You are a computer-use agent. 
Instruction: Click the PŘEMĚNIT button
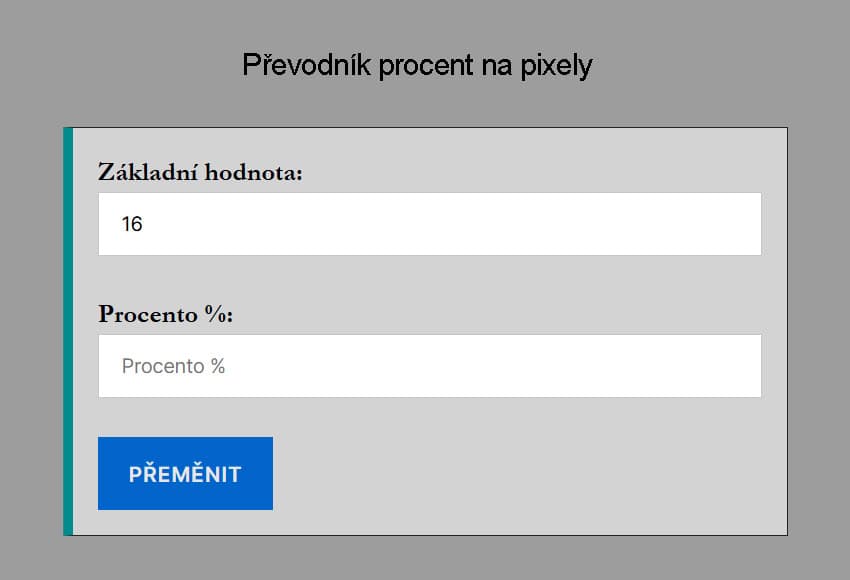[x=185, y=473]
